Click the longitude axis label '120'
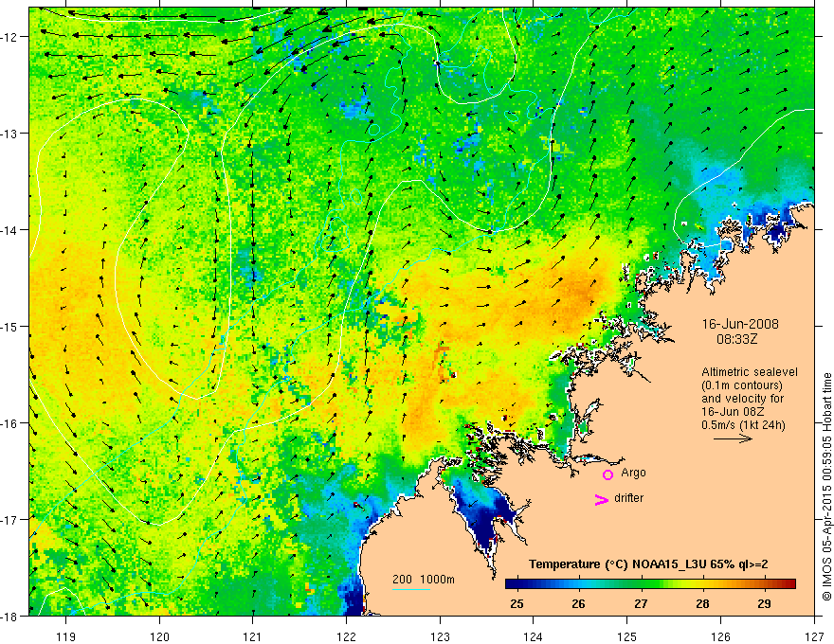834x644 pixels. pos(159,636)
